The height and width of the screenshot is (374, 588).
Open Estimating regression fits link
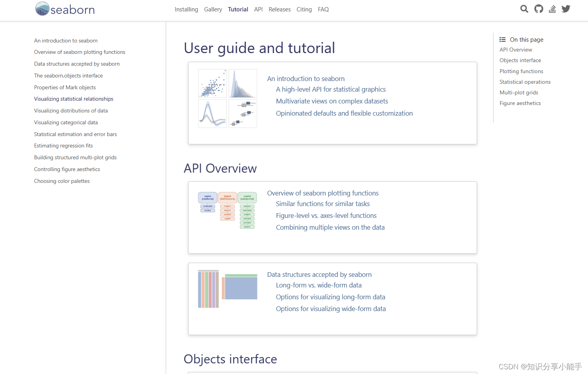(63, 146)
